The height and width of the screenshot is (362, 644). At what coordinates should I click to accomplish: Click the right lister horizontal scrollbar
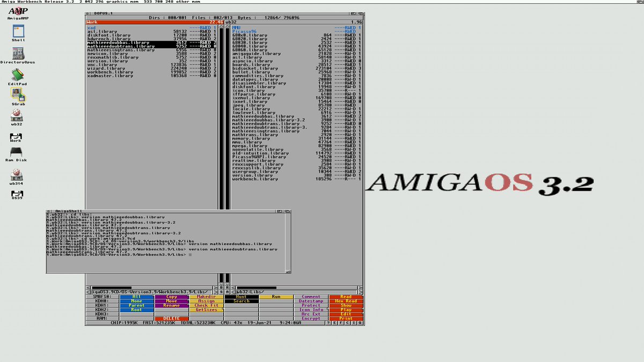tap(297, 287)
